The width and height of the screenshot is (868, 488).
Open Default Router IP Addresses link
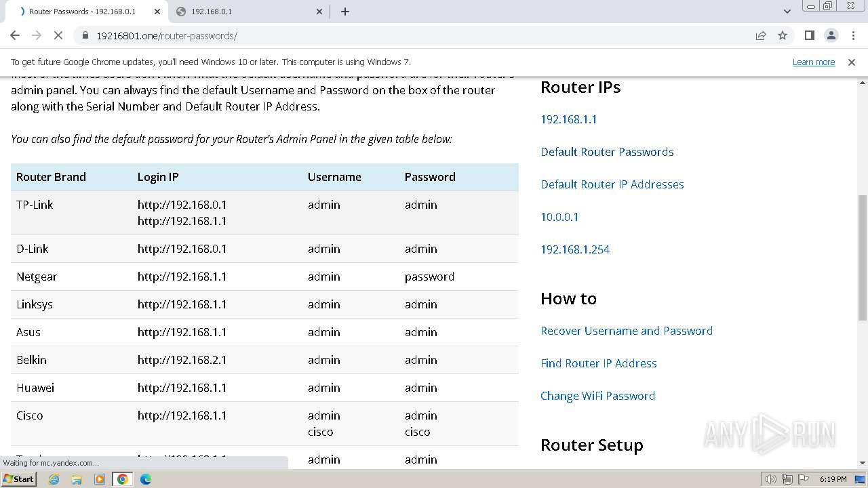(612, 184)
